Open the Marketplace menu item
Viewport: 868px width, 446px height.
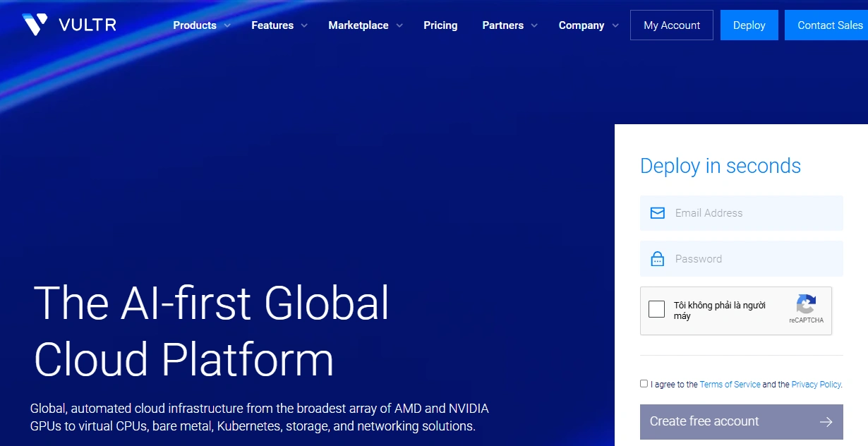(358, 25)
